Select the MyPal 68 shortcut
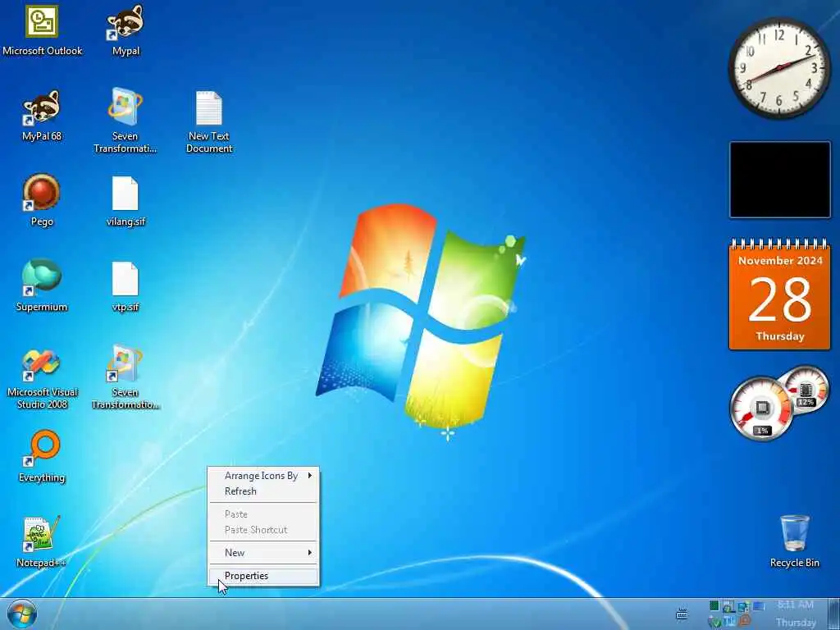 click(x=42, y=115)
